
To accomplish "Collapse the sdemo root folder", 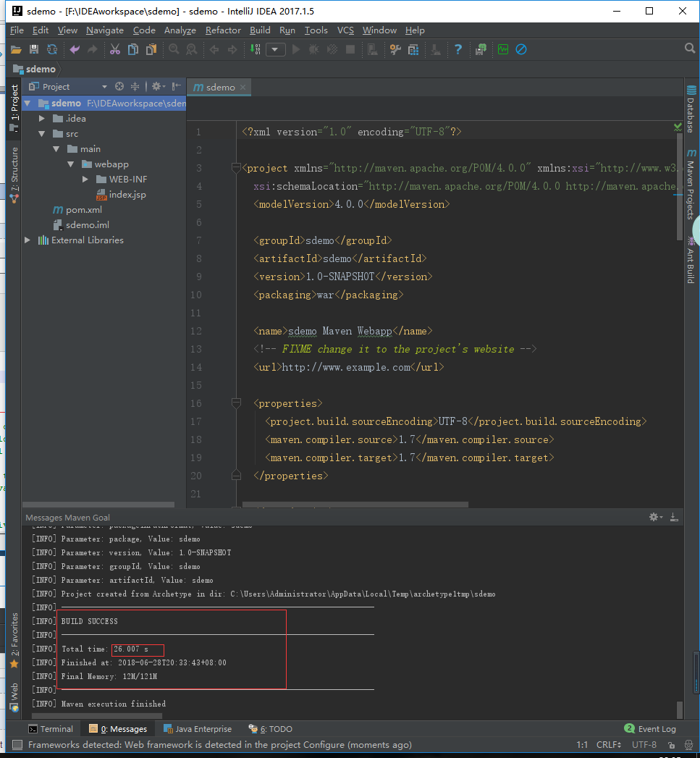I will coord(28,104).
